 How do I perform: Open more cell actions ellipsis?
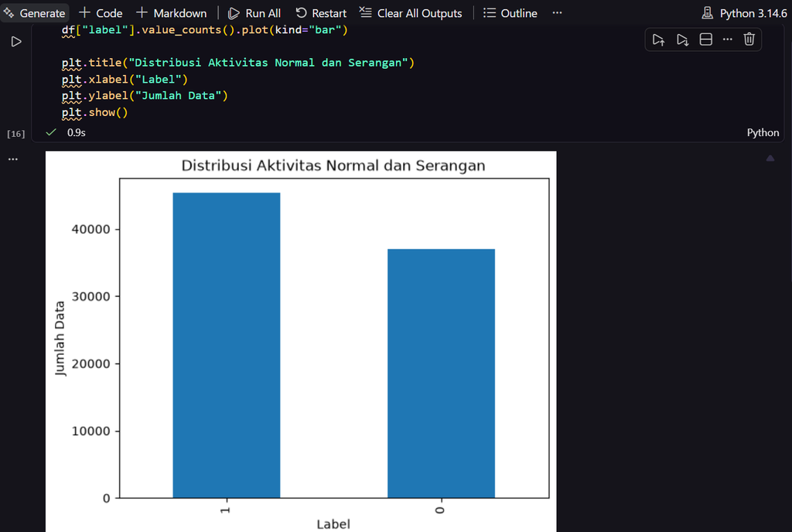tap(727, 39)
